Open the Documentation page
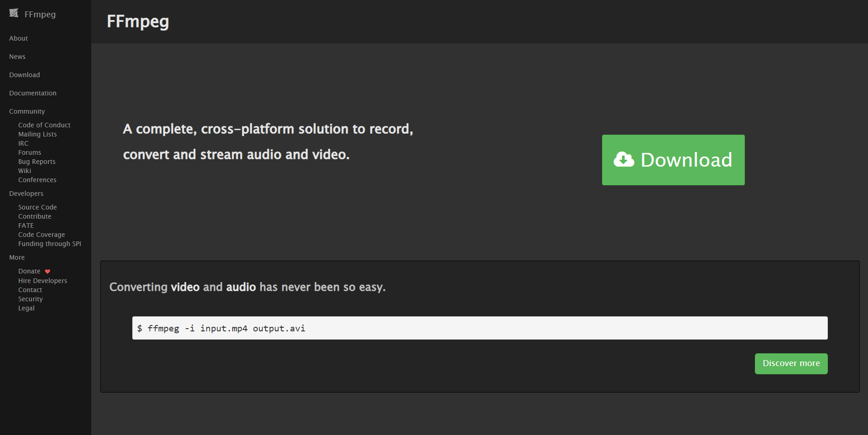Screen dimensions: 868x435 point(33,93)
